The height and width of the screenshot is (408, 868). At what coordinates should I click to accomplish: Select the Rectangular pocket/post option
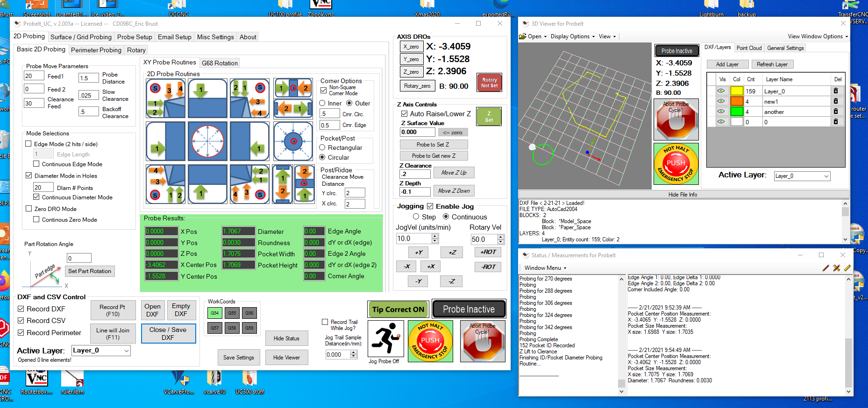(322, 148)
